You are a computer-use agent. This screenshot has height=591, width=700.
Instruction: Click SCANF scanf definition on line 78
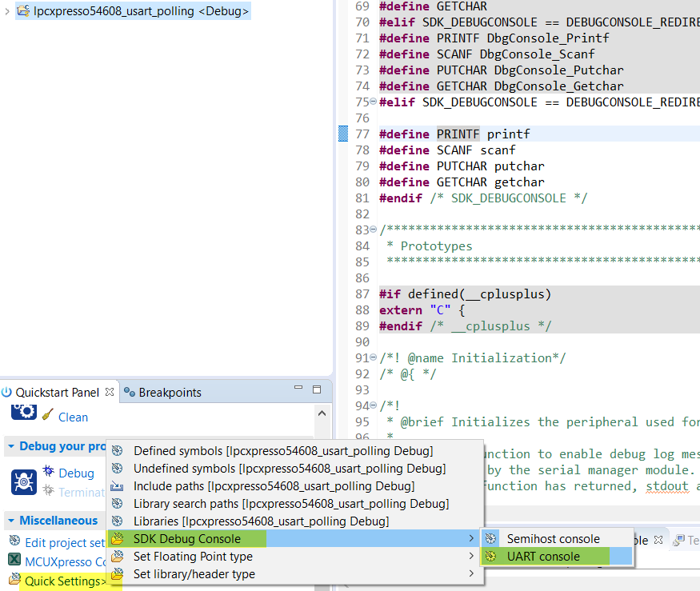[447, 150]
